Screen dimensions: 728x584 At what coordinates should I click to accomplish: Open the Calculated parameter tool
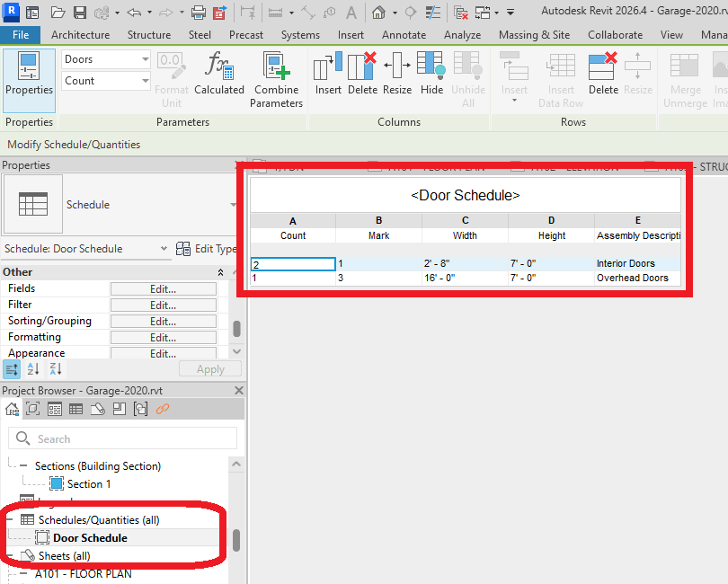(219, 67)
